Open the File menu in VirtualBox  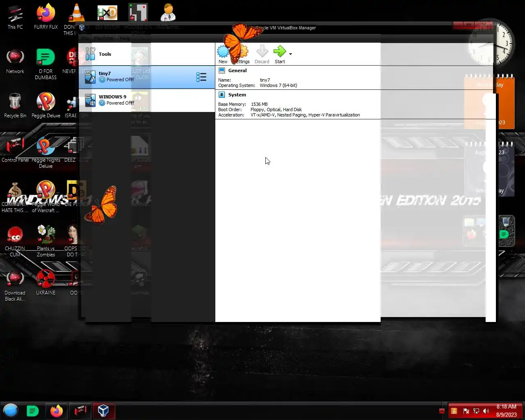85,38
